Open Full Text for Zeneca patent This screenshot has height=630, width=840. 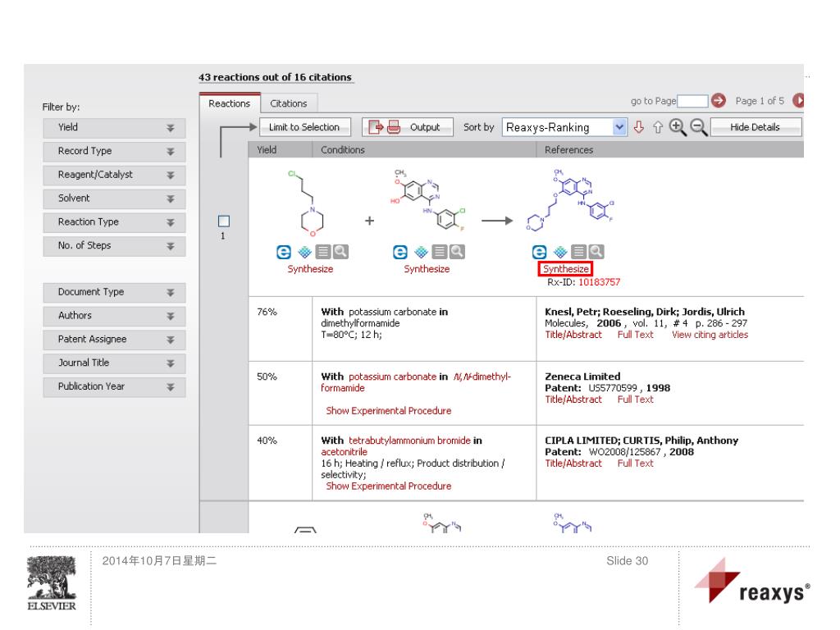click(x=636, y=399)
